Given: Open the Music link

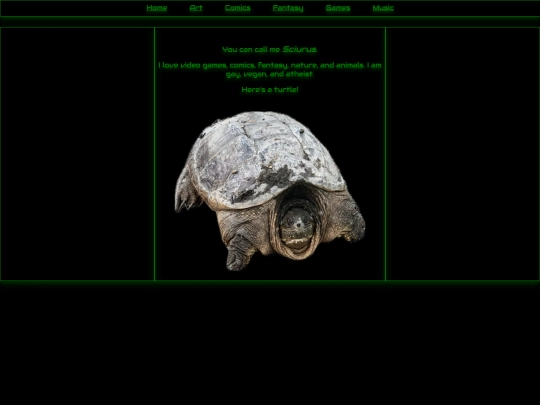Looking at the screenshot, I should [383, 8].
